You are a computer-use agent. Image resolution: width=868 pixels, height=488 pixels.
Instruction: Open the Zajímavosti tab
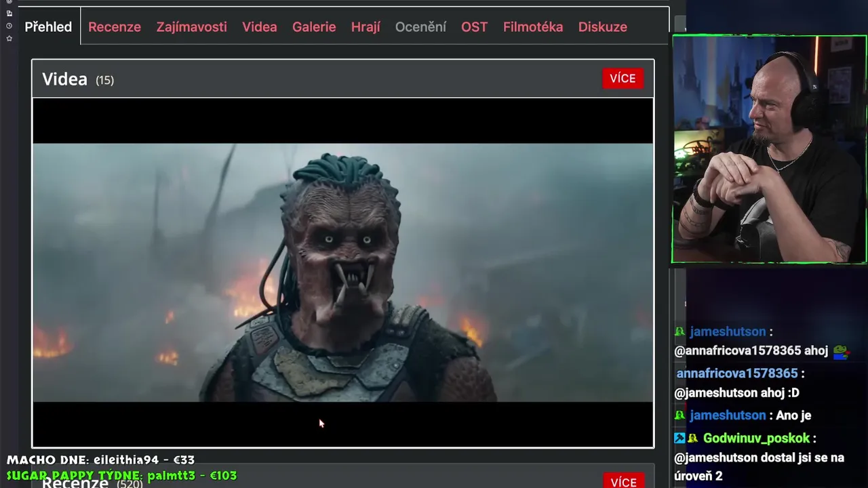click(192, 27)
